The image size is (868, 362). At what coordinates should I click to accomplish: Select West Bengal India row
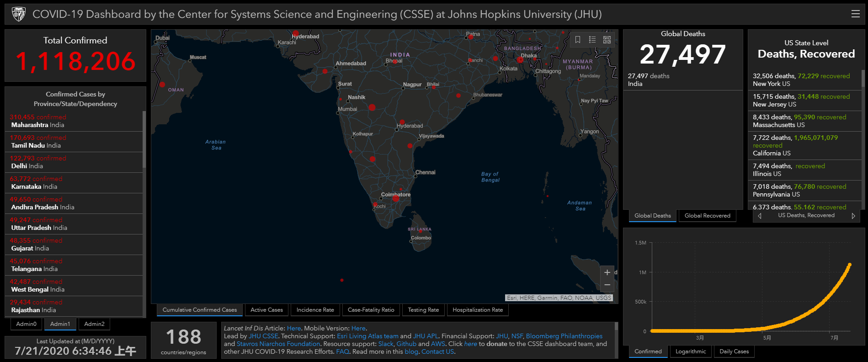click(74, 286)
